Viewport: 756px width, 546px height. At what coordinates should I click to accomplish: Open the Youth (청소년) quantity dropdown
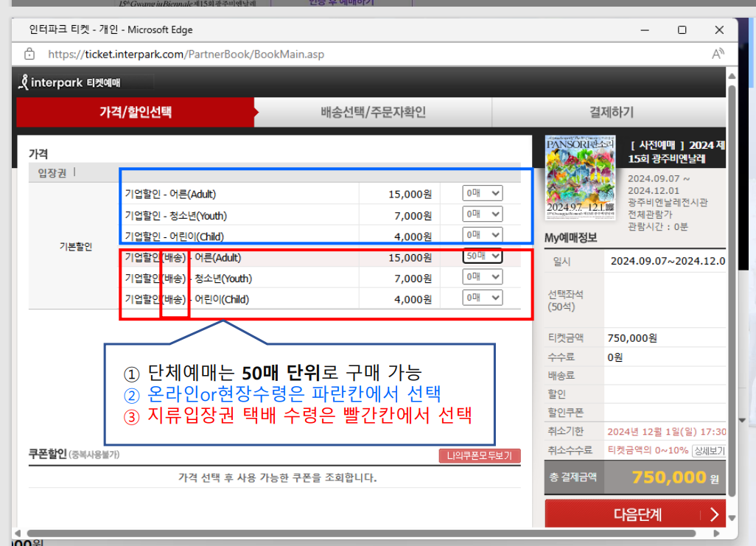483,214
